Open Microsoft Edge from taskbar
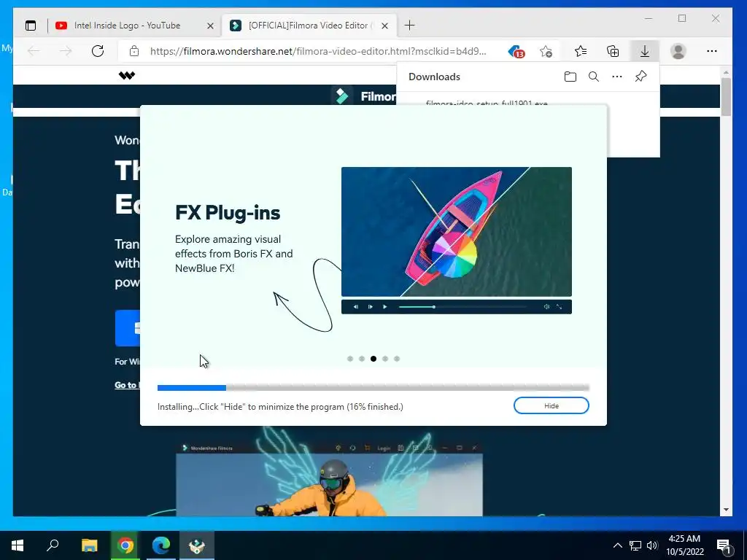This screenshot has width=747, height=560. coord(161,545)
